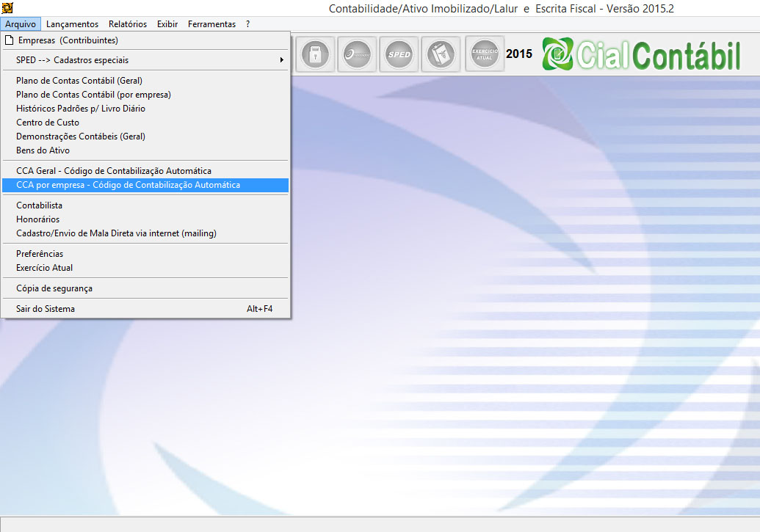Choose Plano de Contas Contábil (Geral)
The image size is (760, 532).
[x=79, y=81]
